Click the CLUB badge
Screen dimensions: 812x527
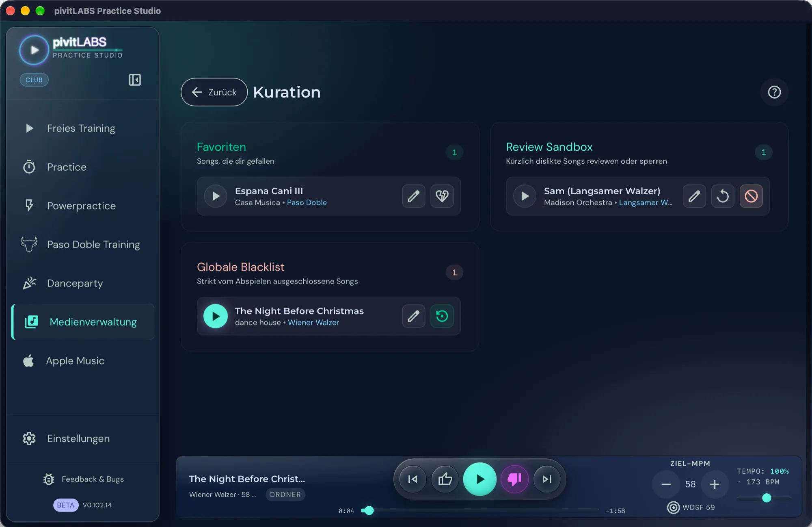(x=34, y=80)
